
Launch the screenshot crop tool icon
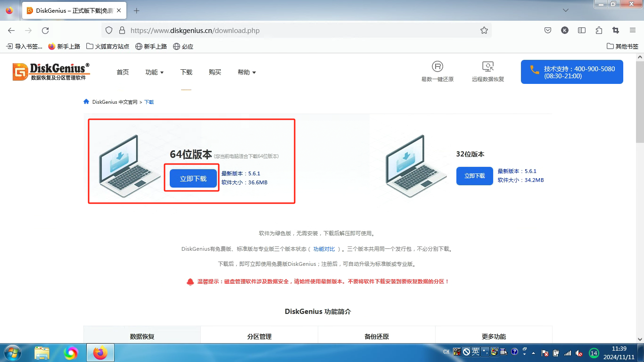coord(616,30)
